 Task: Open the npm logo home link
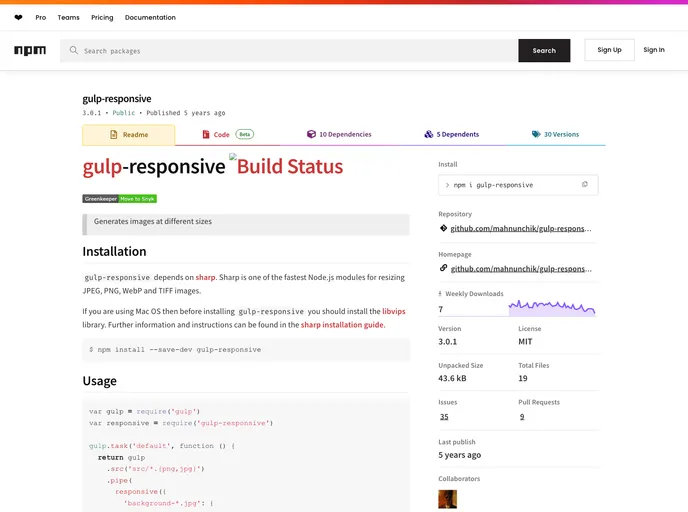click(x=30, y=50)
